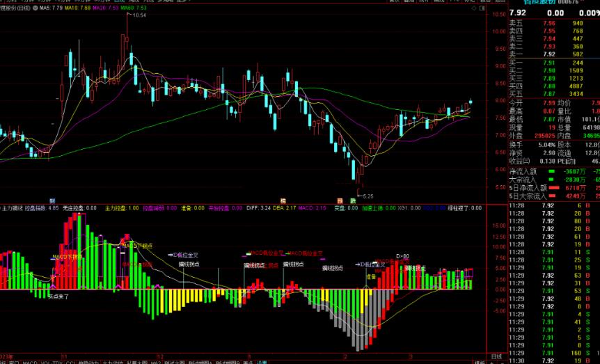Switch to the CCI indicator tab
600x364 pixels.
[71, 362]
